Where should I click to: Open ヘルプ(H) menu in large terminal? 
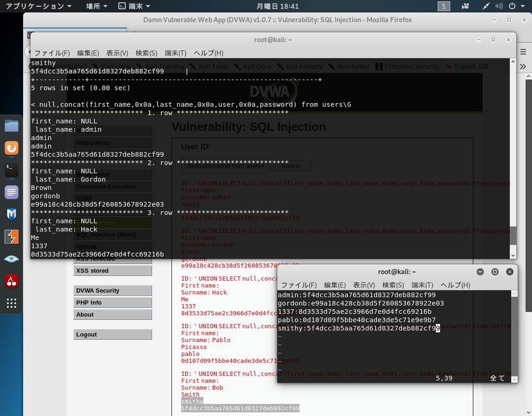point(208,53)
